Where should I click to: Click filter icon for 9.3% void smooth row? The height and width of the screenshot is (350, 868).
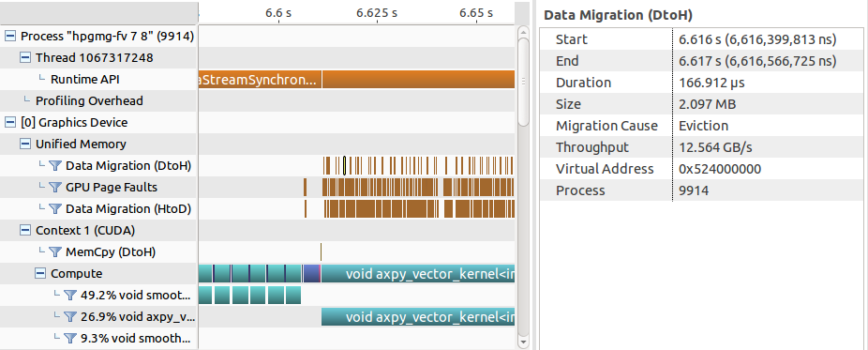[69, 338]
